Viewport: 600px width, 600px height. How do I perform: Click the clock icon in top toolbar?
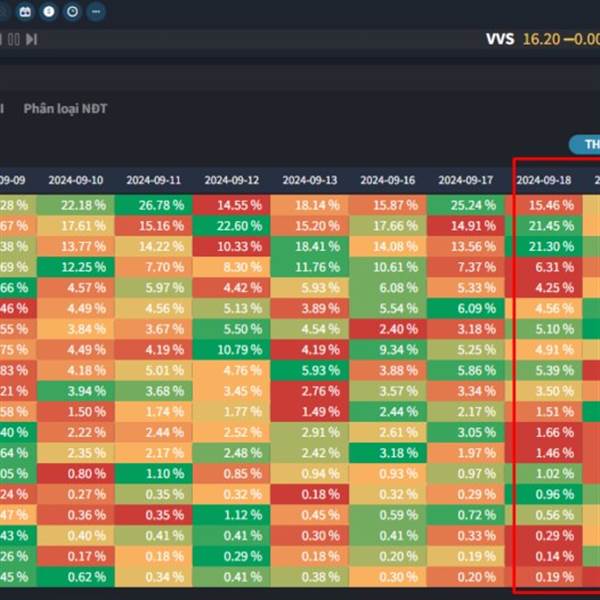pos(72,11)
